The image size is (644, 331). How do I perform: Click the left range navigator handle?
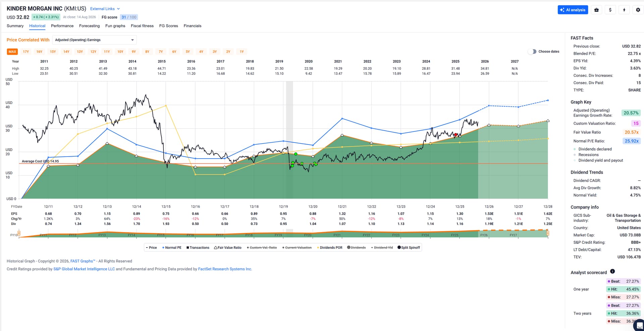pos(19,233)
